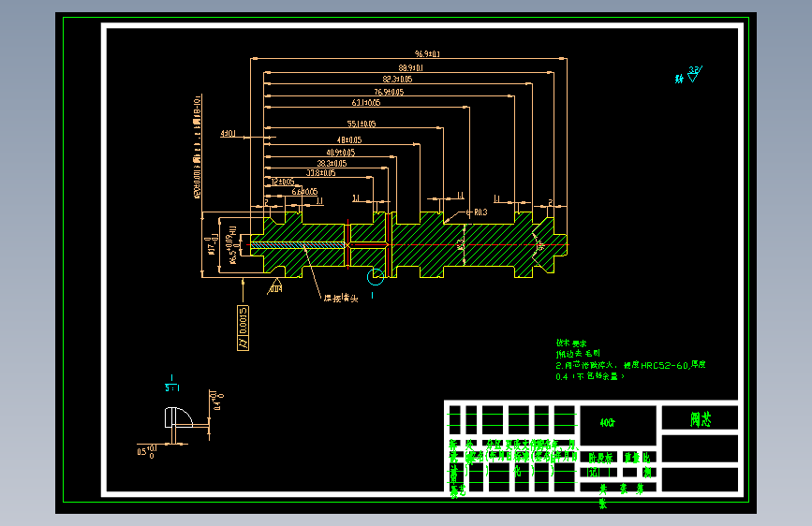
Task: Select the 40Cr material label
Action: (x=608, y=423)
